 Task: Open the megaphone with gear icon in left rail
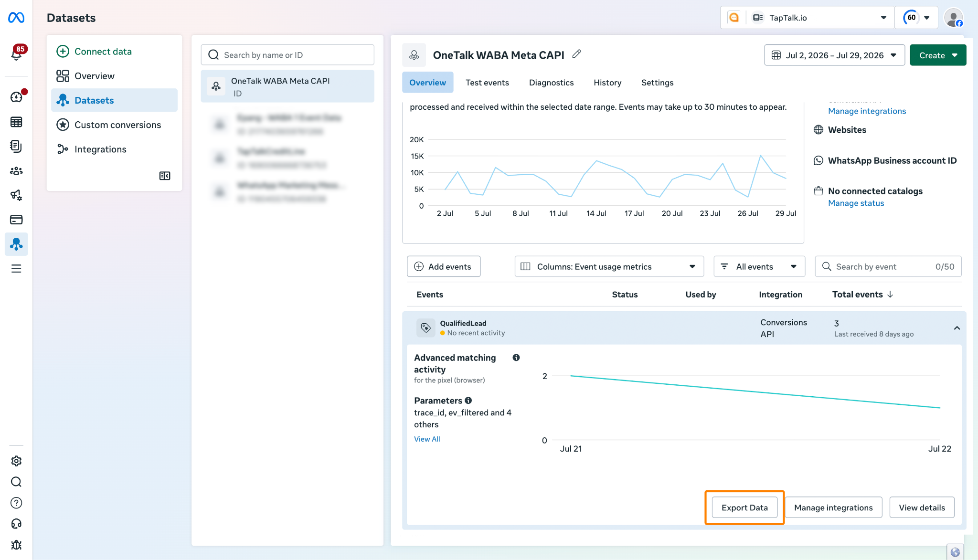(16, 195)
